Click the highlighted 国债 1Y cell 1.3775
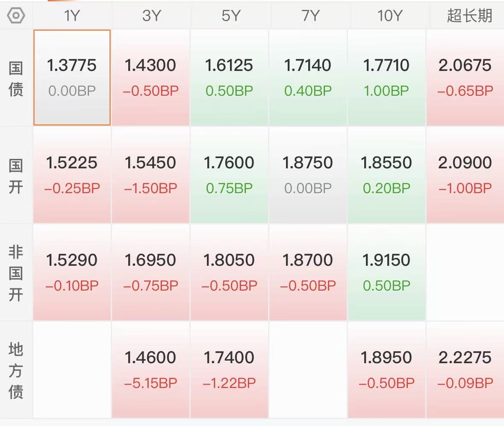Screen dimensions: 504x426 [72, 77]
